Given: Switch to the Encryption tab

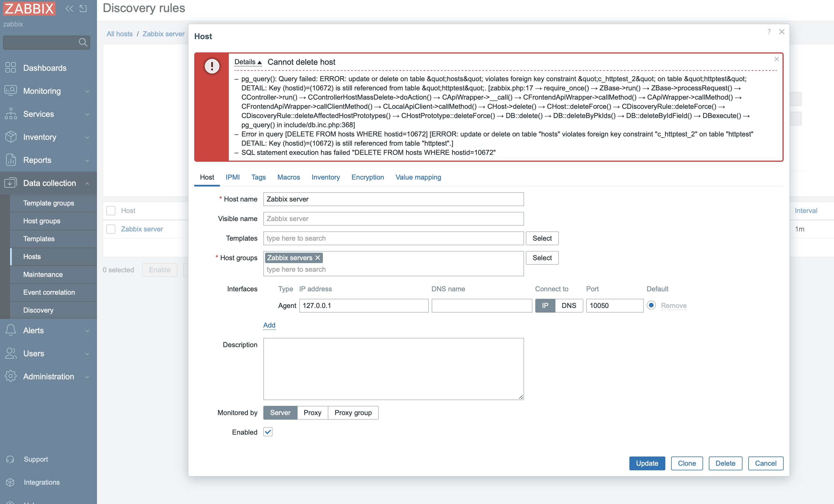Looking at the screenshot, I should (368, 177).
